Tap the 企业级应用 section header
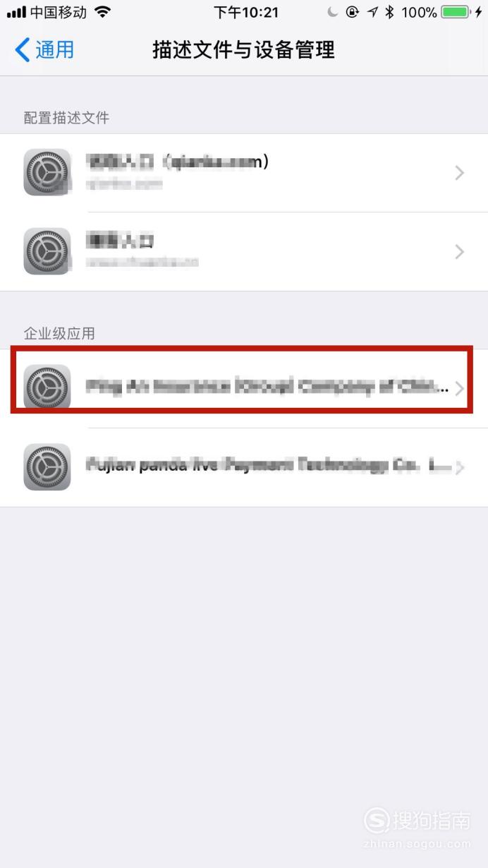Image resolution: width=488 pixels, height=868 pixels. (59, 333)
